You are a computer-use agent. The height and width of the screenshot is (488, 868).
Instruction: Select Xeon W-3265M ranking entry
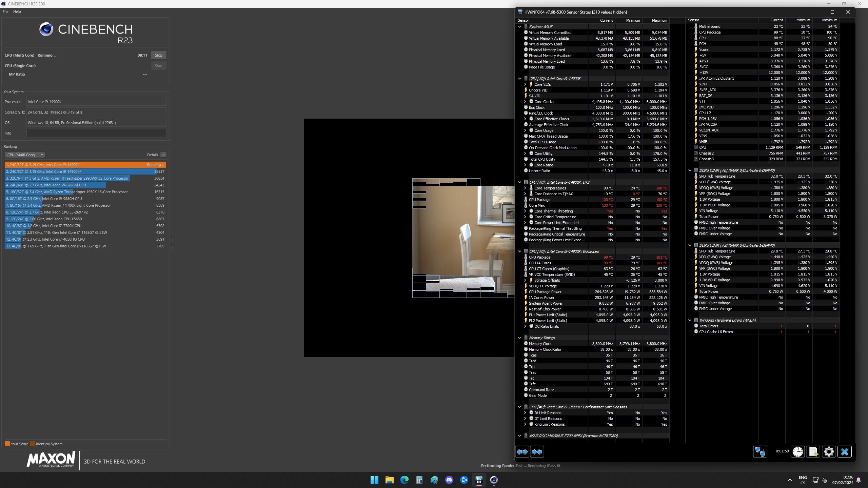(x=85, y=185)
